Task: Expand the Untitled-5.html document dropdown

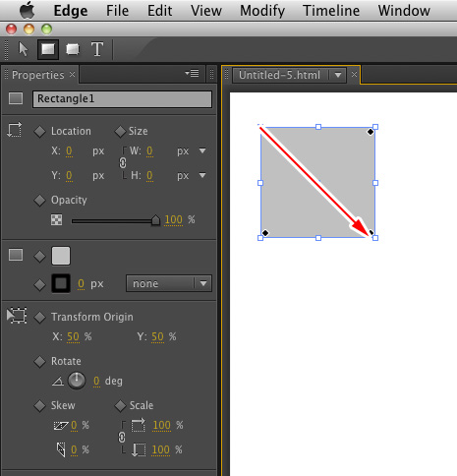Action: point(338,75)
